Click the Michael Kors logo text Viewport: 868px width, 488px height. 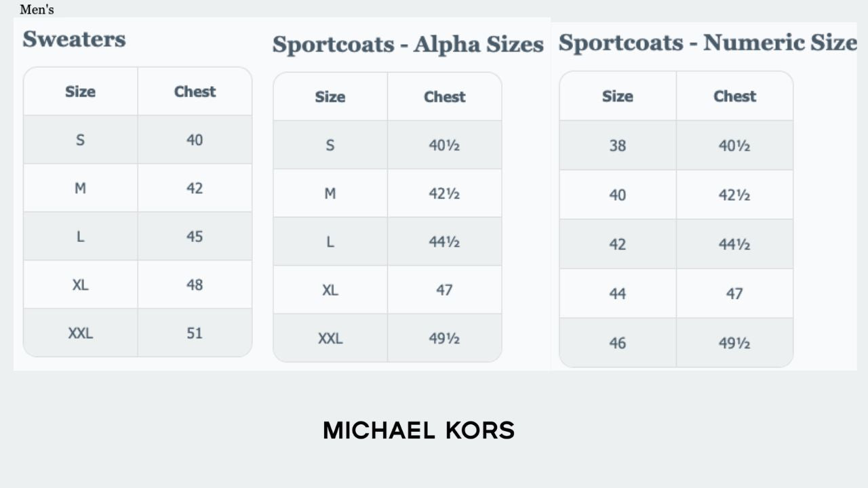(x=418, y=430)
